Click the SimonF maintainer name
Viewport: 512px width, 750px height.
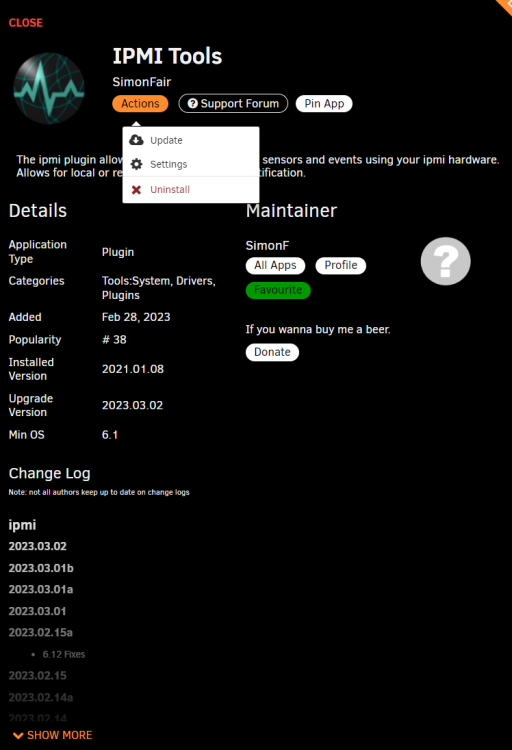click(x=267, y=246)
